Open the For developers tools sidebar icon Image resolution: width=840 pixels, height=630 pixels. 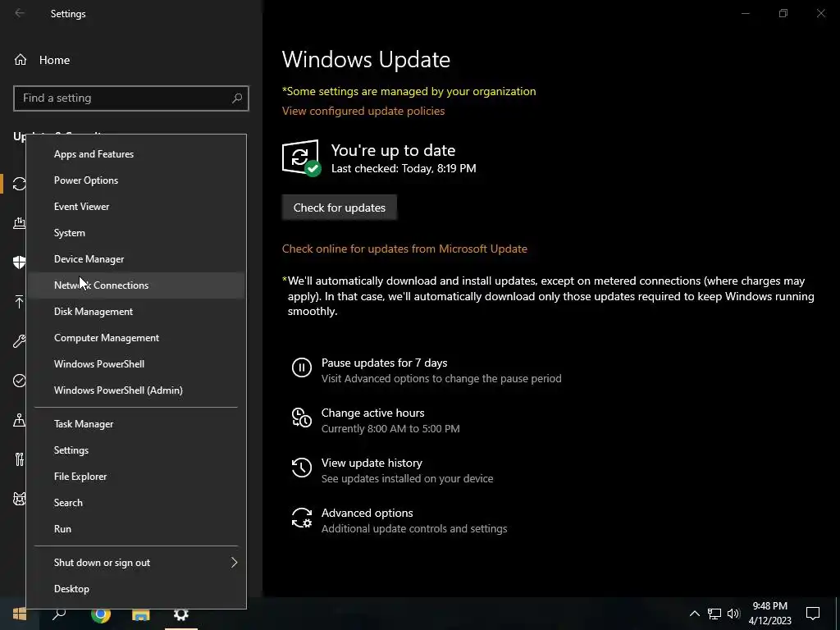tap(20, 459)
